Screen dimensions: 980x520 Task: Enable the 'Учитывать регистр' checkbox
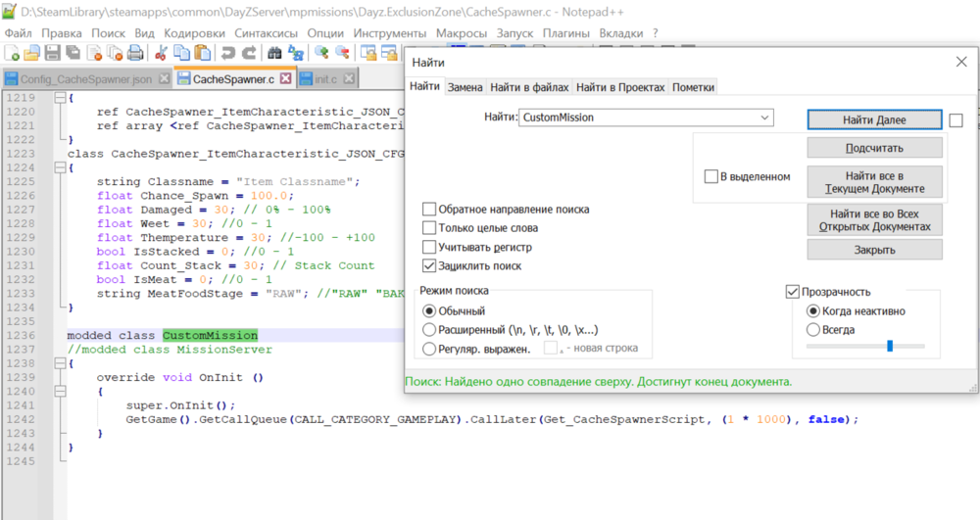point(429,247)
